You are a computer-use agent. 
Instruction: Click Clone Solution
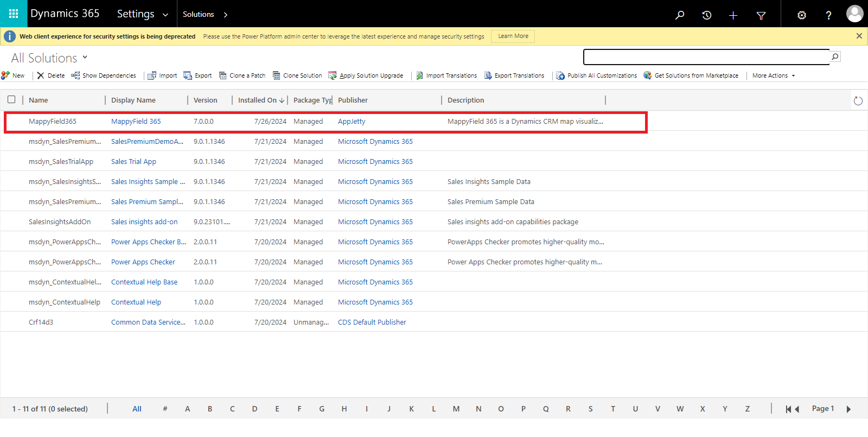click(x=297, y=75)
